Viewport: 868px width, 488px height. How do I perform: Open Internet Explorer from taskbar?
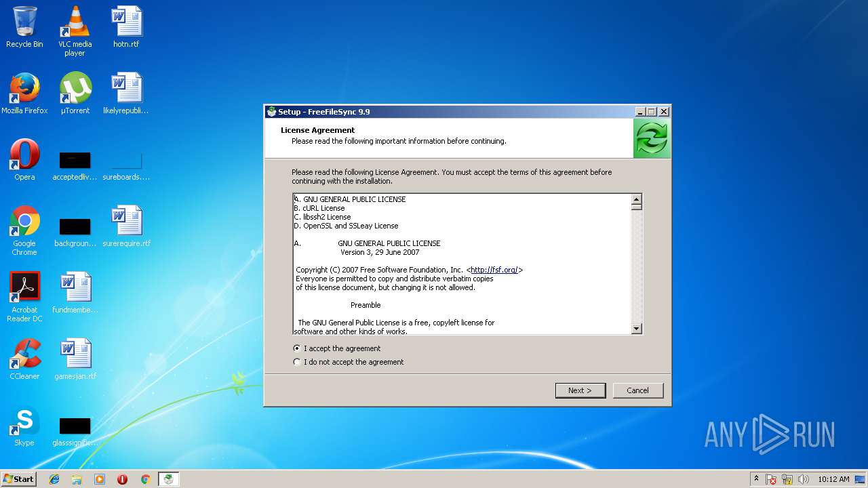click(x=54, y=479)
